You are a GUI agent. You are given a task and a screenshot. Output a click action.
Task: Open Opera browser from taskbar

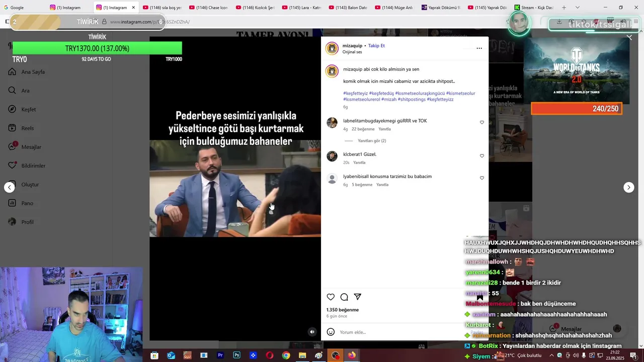pos(270,355)
